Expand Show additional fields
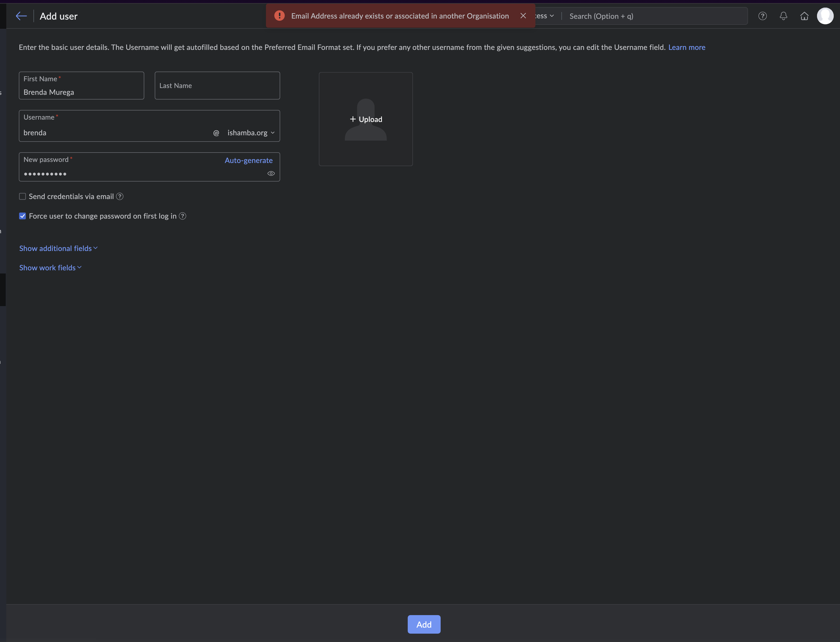 tap(58, 248)
